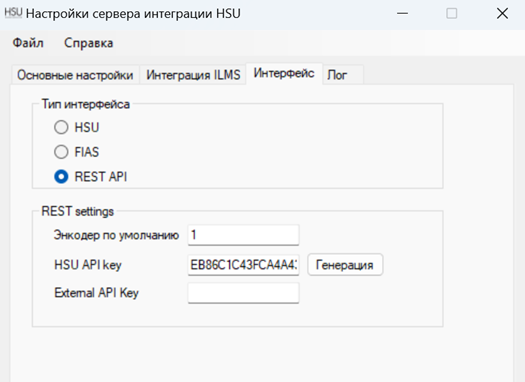This screenshot has height=382, width=525.
Task: Open the Справка menu
Action: coord(88,43)
